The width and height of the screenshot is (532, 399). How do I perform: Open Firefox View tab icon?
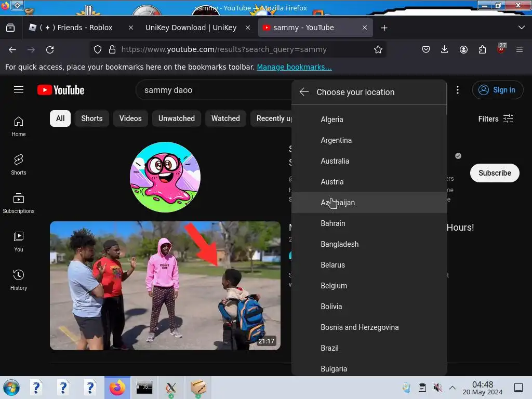point(10,28)
